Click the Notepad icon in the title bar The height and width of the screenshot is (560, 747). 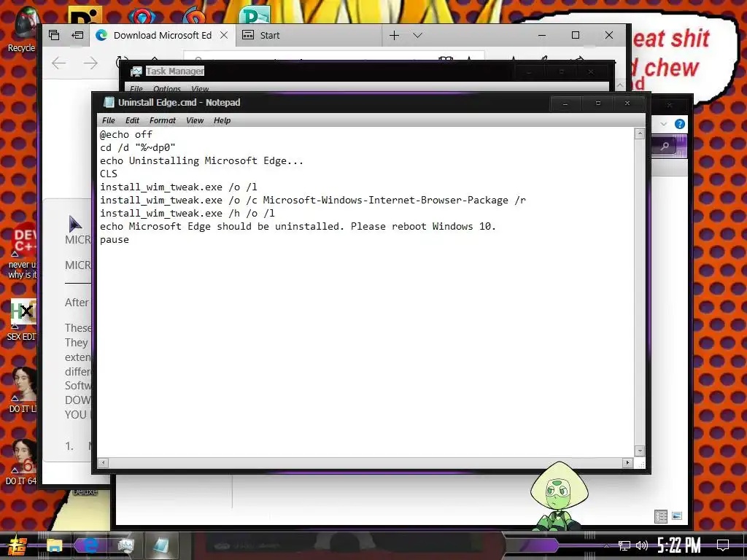click(109, 102)
